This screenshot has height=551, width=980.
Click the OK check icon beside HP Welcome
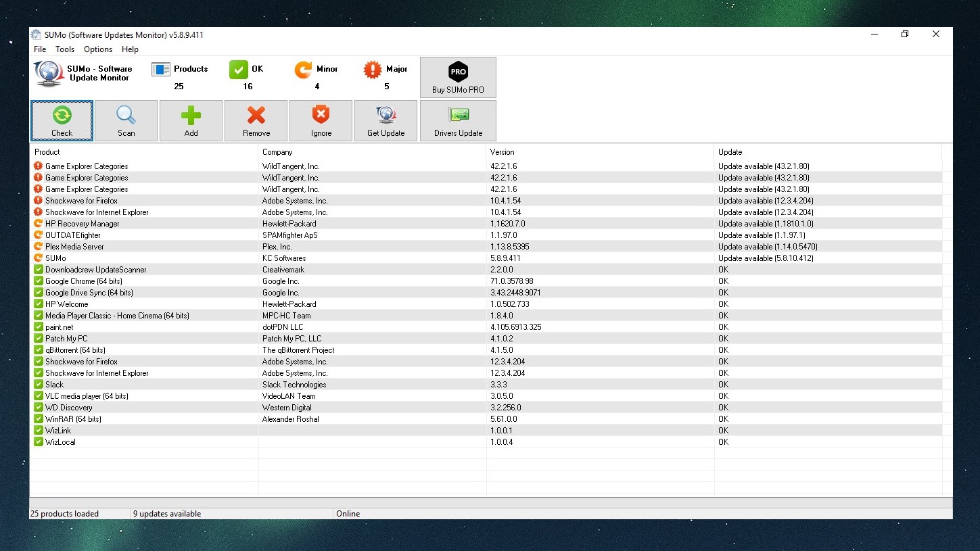pos(39,304)
